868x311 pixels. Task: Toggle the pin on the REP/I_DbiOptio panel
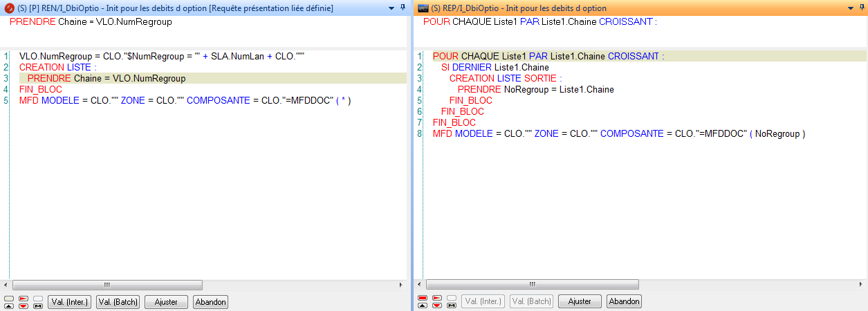pos(861,8)
